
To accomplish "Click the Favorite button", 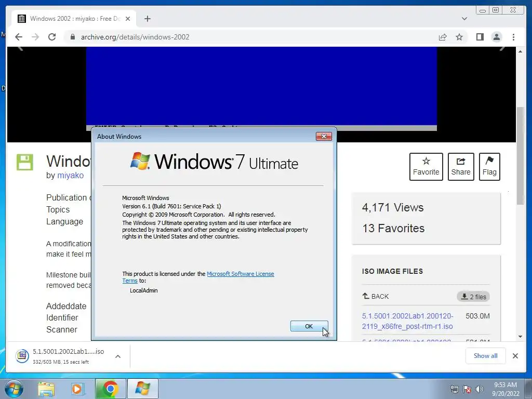I will [x=426, y=167].
